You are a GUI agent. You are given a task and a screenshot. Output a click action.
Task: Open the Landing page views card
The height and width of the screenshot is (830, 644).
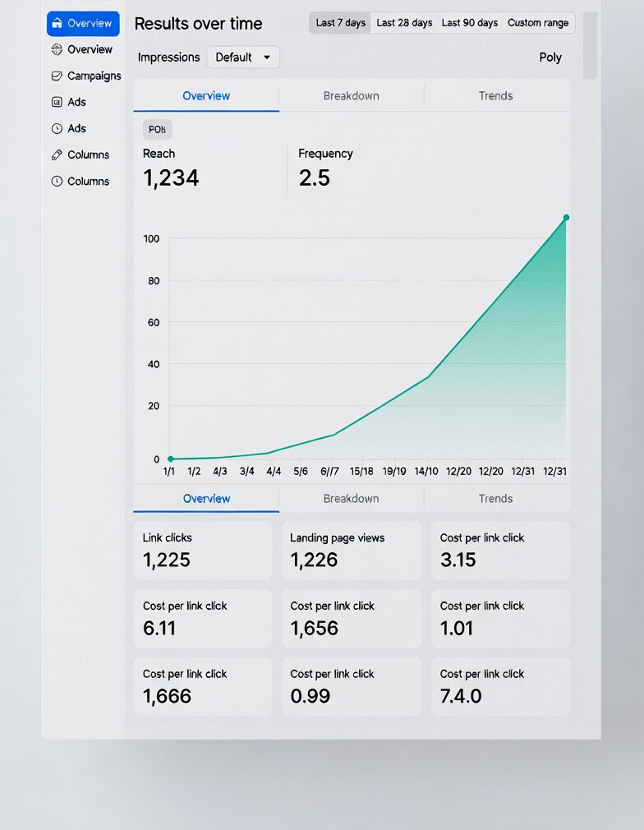pos(351,551)
